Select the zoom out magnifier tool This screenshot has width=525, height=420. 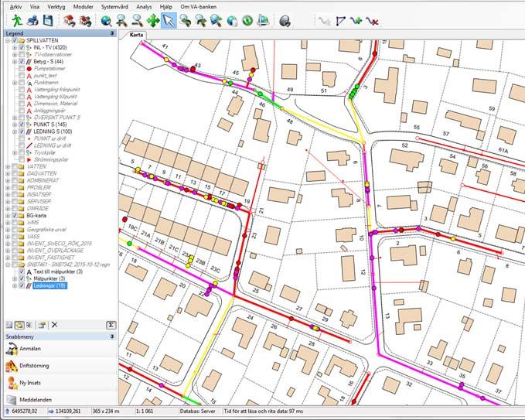[x=137, y=21]
